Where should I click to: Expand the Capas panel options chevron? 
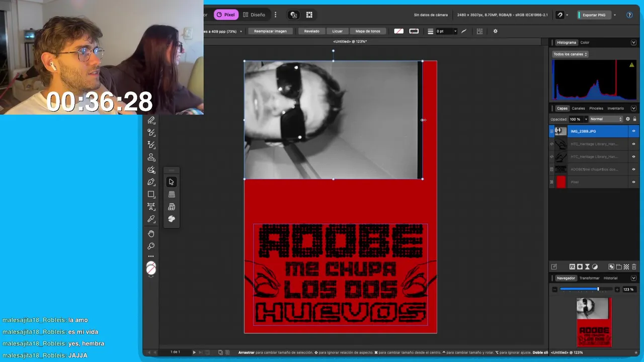(x=633, y=108)
